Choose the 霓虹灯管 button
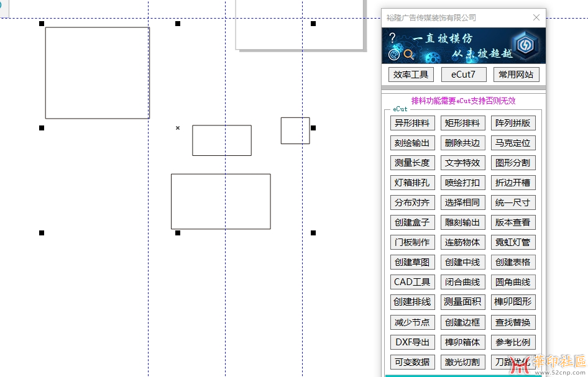588x377 pixels. pyautogui.click(x=513, y=242)
